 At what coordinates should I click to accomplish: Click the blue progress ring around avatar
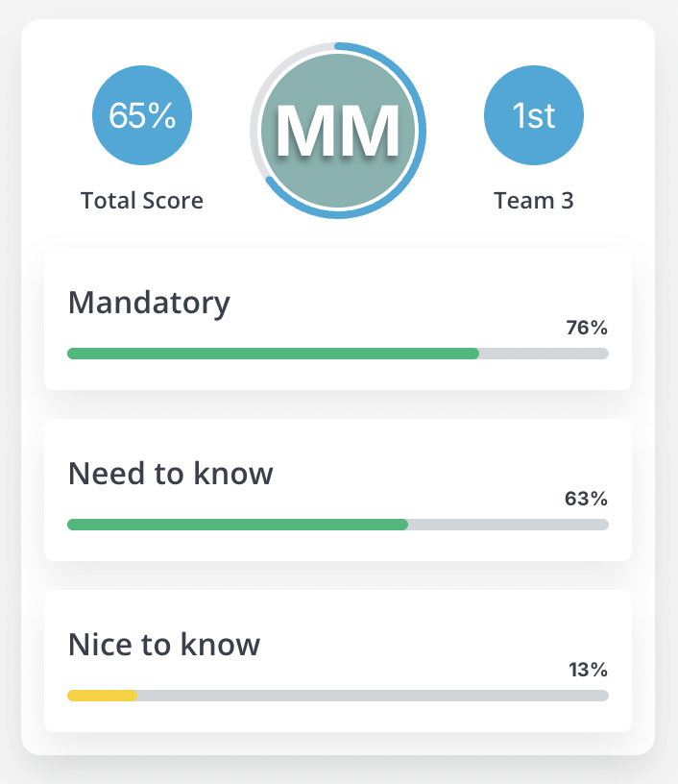423,131
